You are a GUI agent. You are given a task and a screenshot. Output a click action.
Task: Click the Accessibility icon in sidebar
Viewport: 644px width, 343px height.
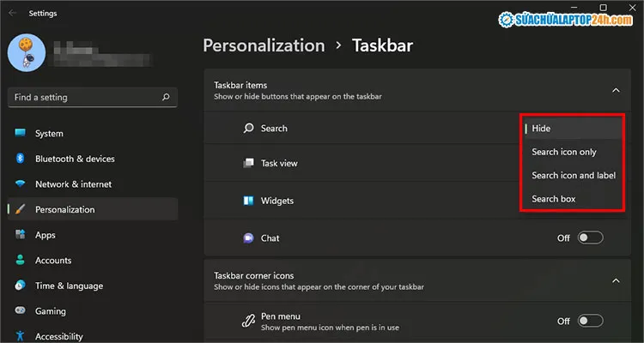(x=19, y=336)
